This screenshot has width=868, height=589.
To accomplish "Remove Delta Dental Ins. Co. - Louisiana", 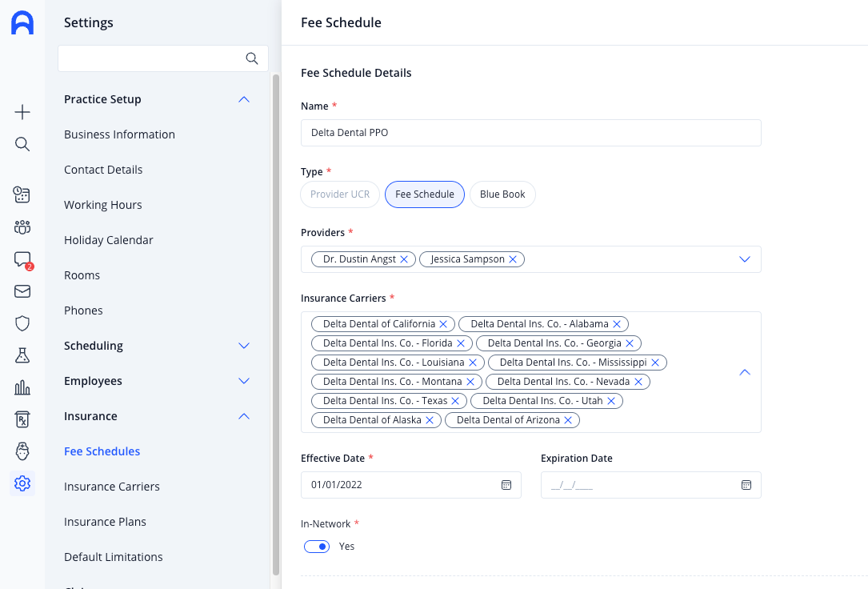I will pos(473,363).
